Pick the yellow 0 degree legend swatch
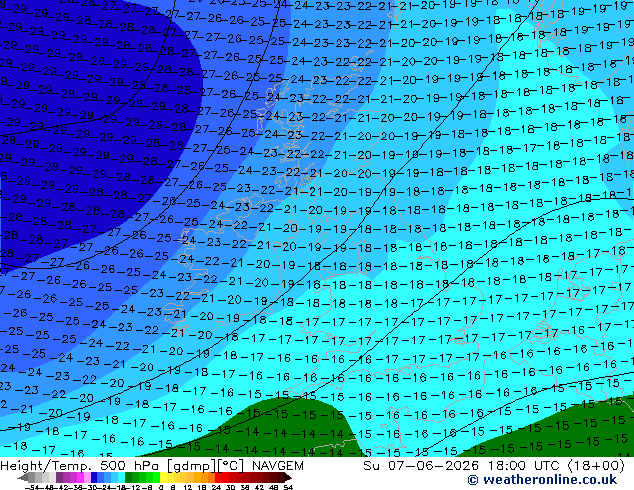Screen dimensions: 634x490 [x=163, y=477]
